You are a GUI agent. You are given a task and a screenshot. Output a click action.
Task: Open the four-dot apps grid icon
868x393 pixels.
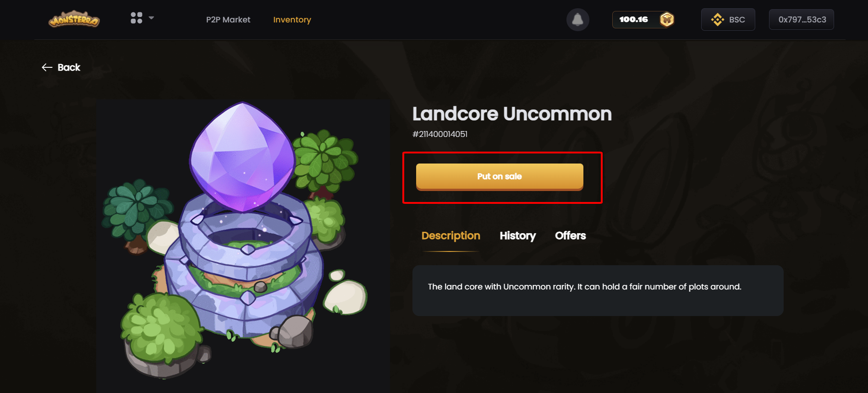[136, 18]
